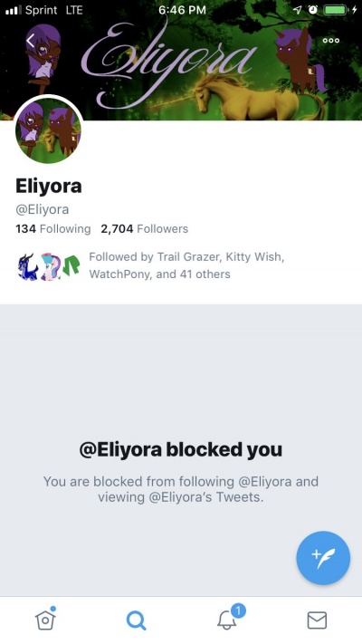This screenshot has height=644, width=362.
Task: Go to the Home tab
Action: coord(45,618)
